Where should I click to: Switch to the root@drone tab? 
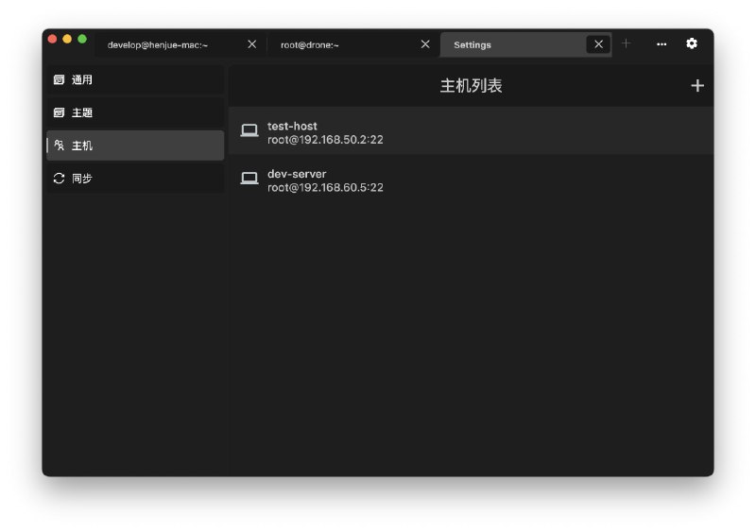310,44
